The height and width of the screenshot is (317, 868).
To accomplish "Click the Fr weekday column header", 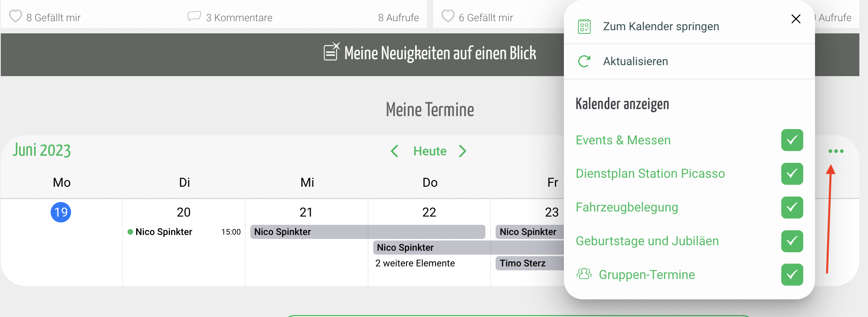I will (x=553, y=182).
